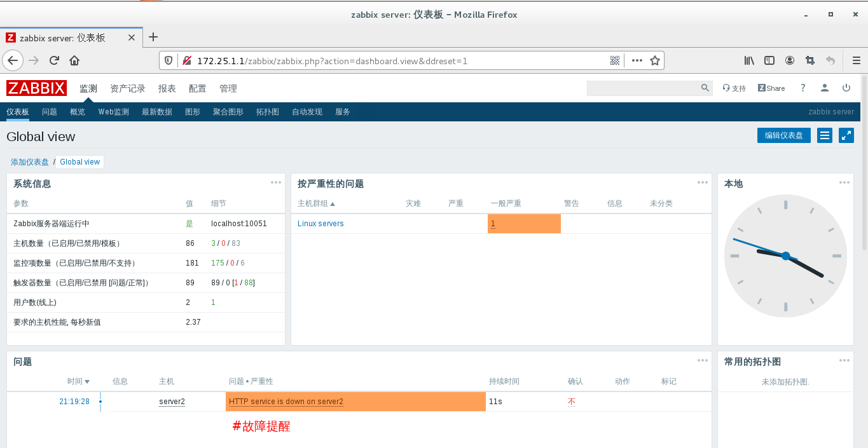
Task: Select the 仪表板 submenu tab
Action: click(x=18, y=112)
